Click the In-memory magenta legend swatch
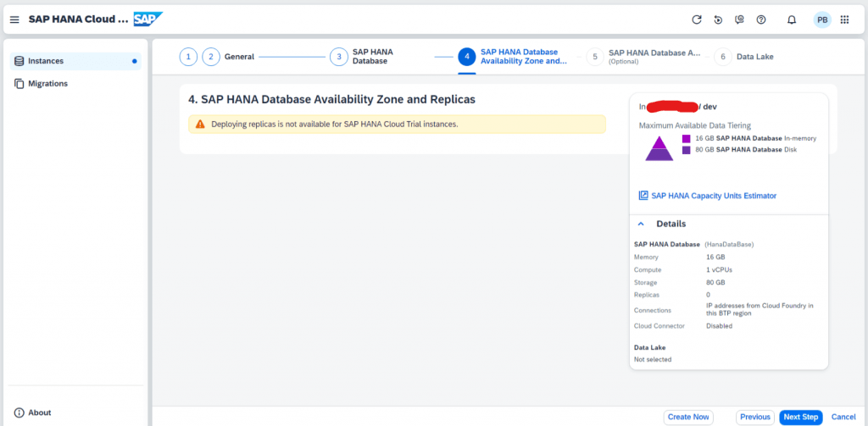Image resolution: width=868 pixels, height=426 pixels. coord(686,138)
